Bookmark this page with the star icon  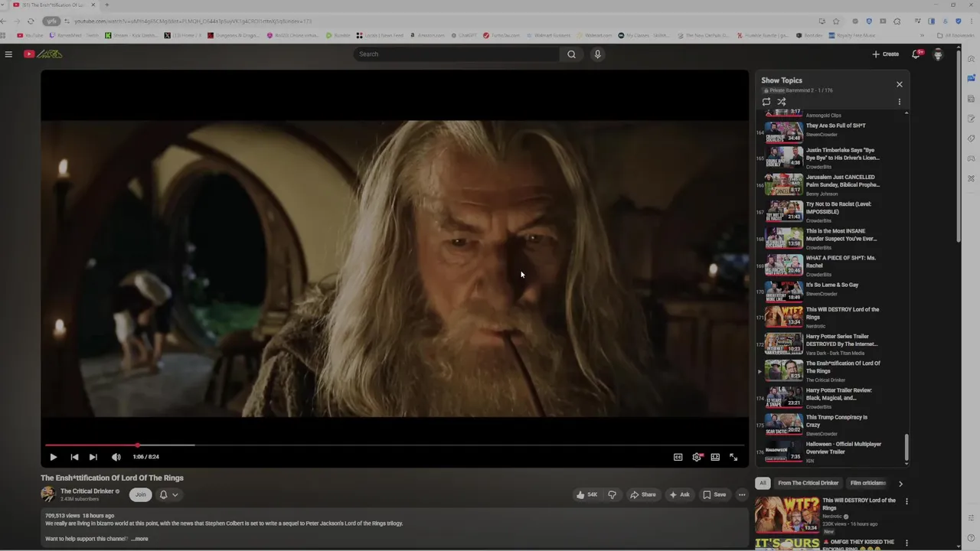tap(836, 21)
